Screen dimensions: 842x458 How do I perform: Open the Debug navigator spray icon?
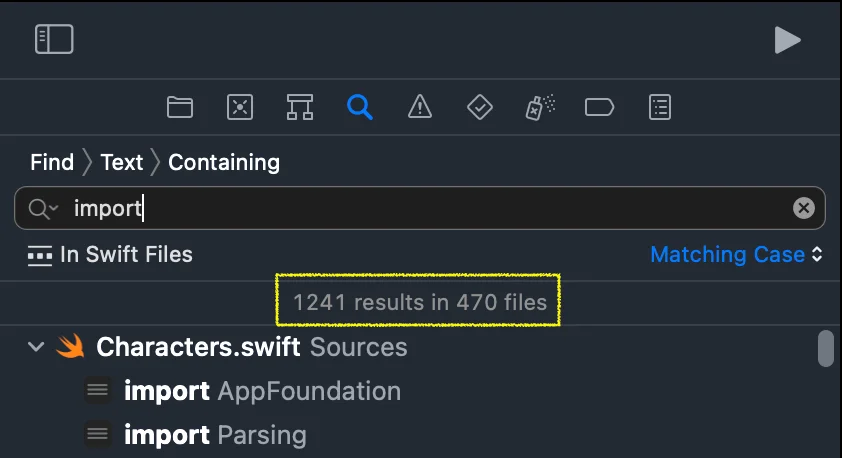(540, 107)
